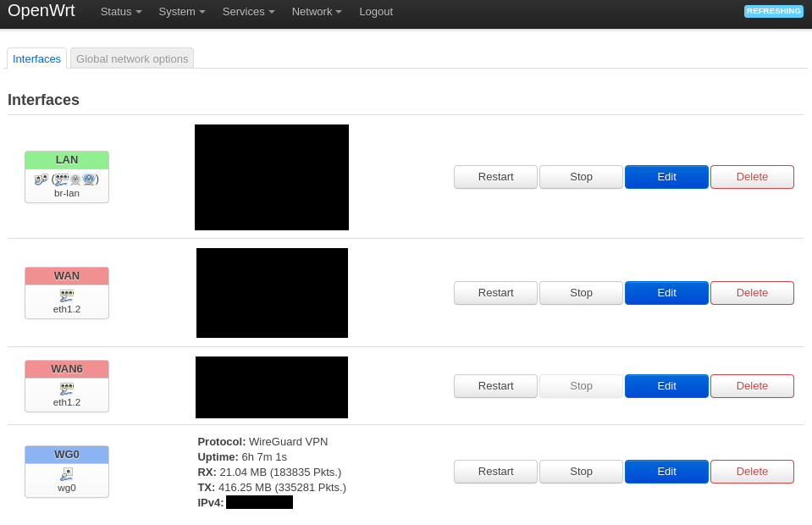Expand the System menu
This screenshot has width=812, height=525.
coord(182,12)
